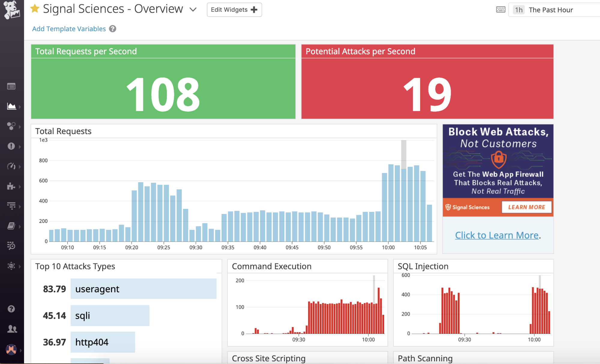Click the keyboard shortcuts icon near the time selector
The width and height of the screenshot is (600, 364).
[x=501, y=9]
